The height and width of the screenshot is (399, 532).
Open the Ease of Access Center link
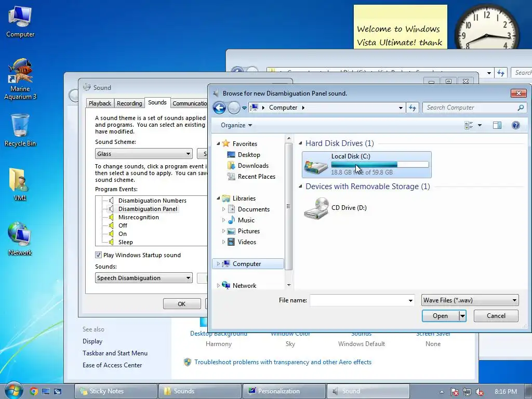112,365
